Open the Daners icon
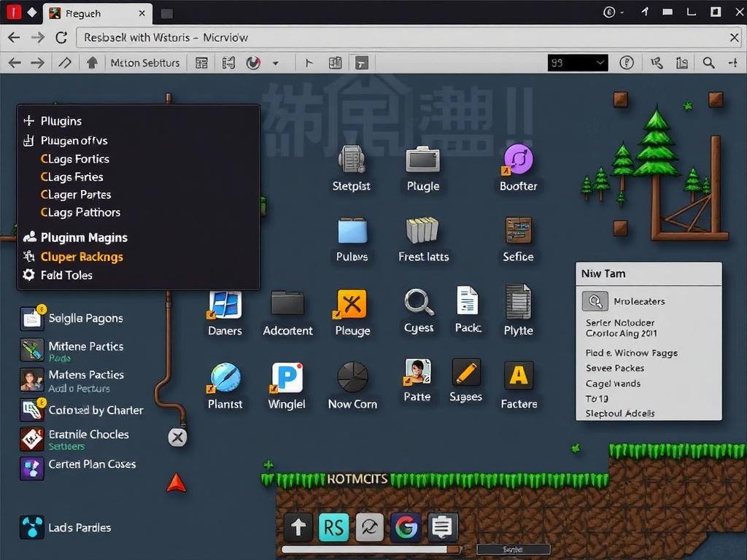 [x=225, y=304]
